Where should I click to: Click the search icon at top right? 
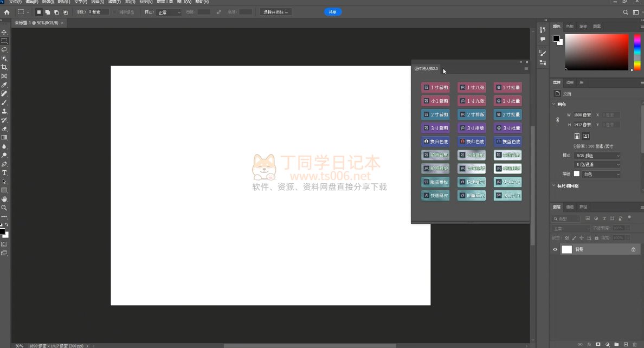tap(626, 12)
